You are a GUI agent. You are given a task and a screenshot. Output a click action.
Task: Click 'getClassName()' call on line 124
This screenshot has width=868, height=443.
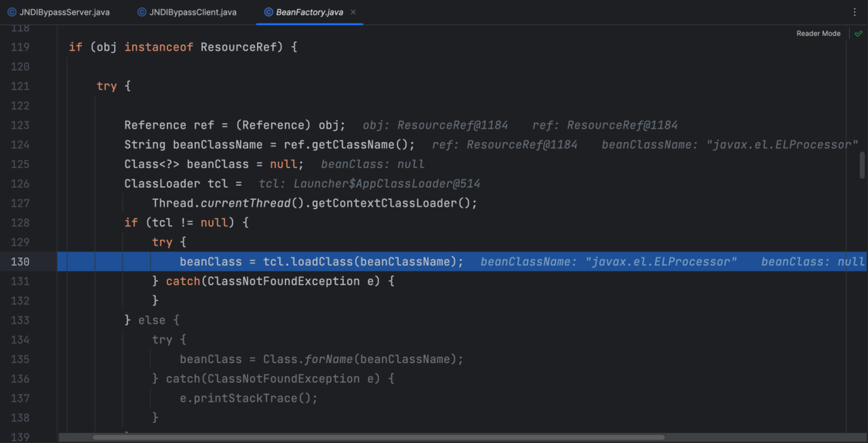(x=360, y=145)
